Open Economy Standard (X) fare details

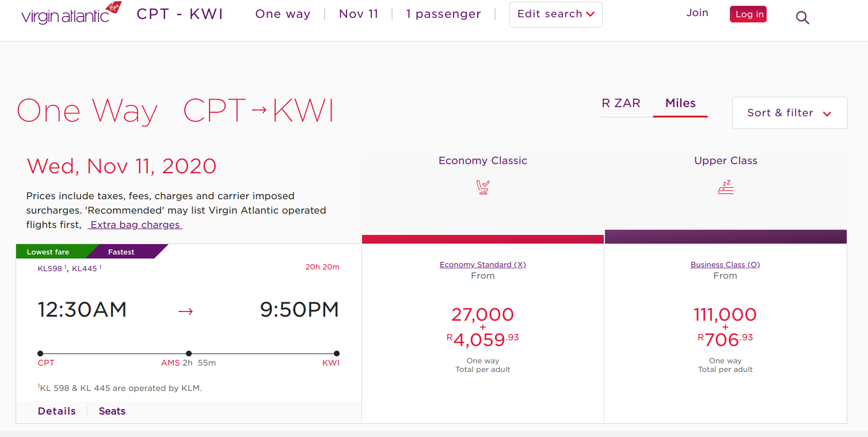(483, 265)
